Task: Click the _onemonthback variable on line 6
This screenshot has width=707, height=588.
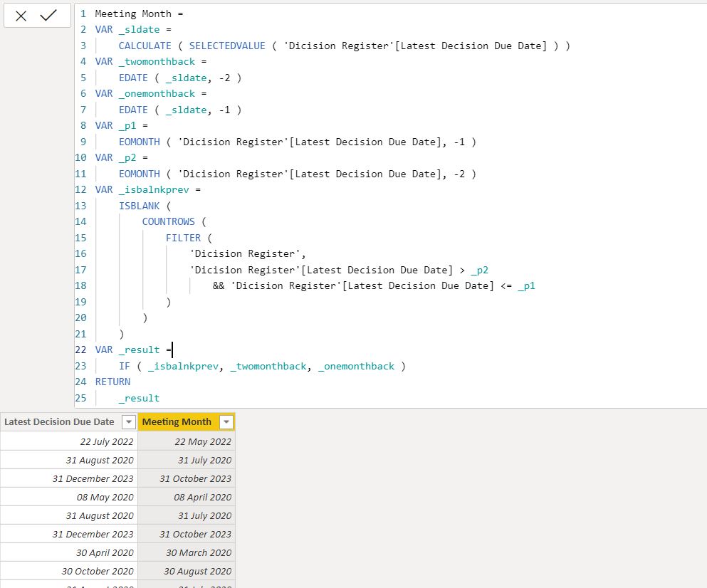Action: click(157, 94)
